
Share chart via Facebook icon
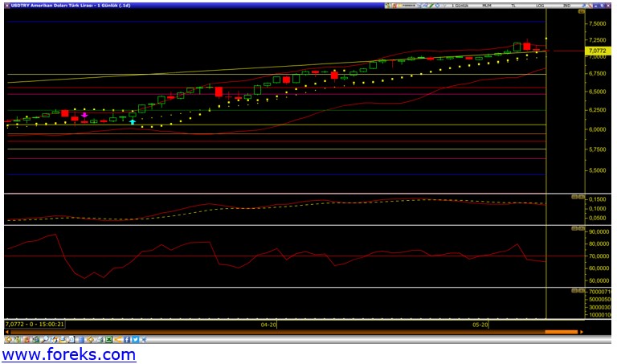[126, 339]
